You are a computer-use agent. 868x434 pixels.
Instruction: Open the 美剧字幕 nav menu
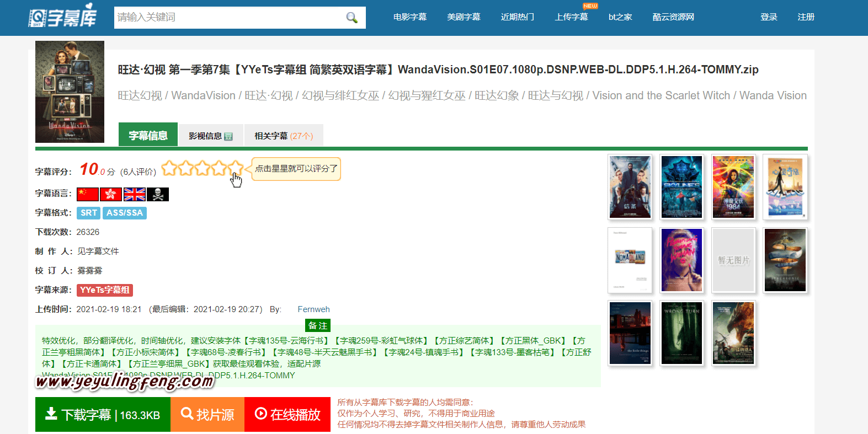(x=464, y=17)
